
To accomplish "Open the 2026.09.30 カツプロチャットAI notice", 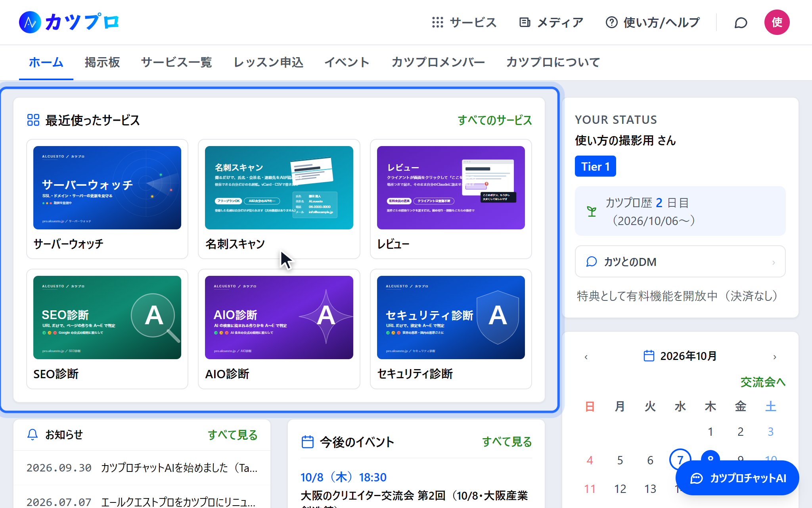I will 142,468.
